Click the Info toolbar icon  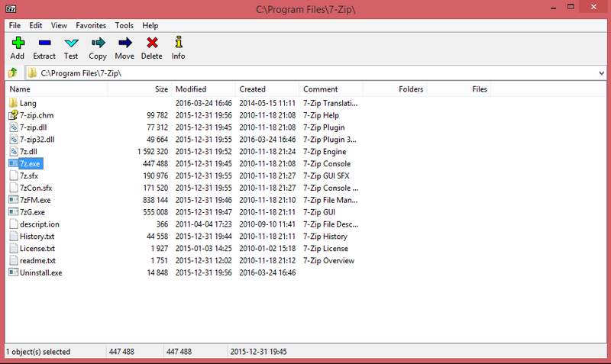(x=179, y=42)
